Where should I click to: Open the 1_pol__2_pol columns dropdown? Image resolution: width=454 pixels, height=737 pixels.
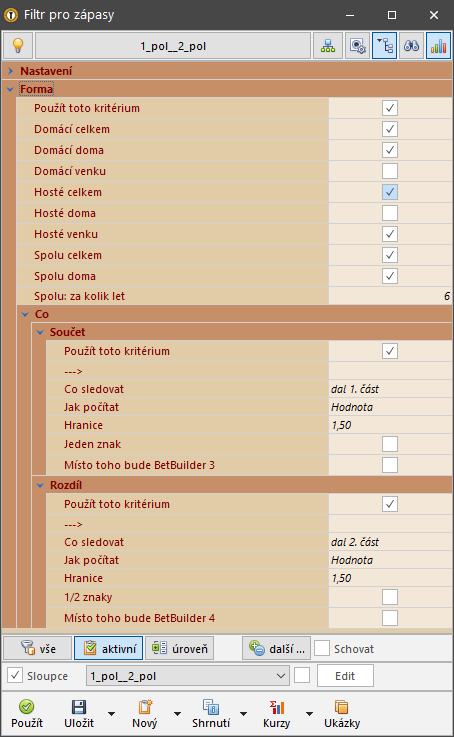(188, 676)
